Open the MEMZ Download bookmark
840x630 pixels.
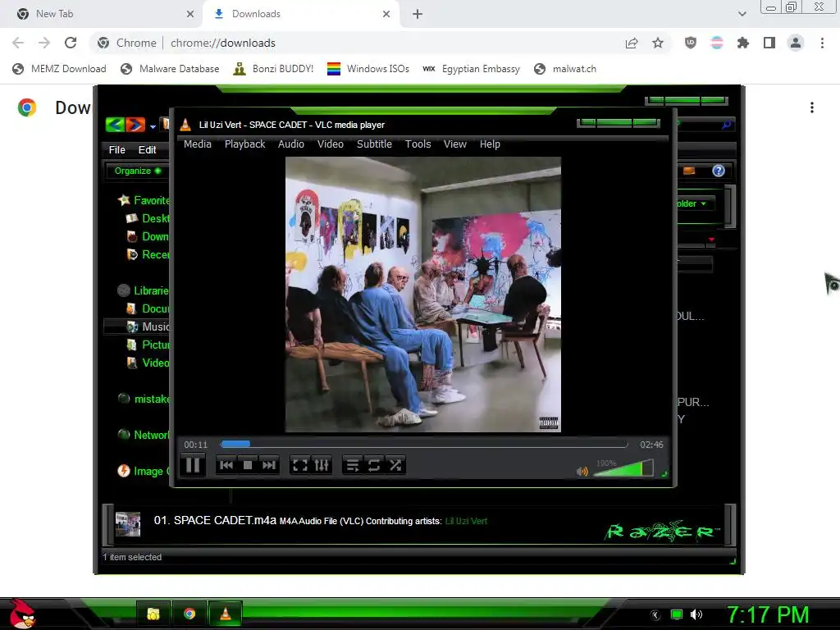coord(59,69)
